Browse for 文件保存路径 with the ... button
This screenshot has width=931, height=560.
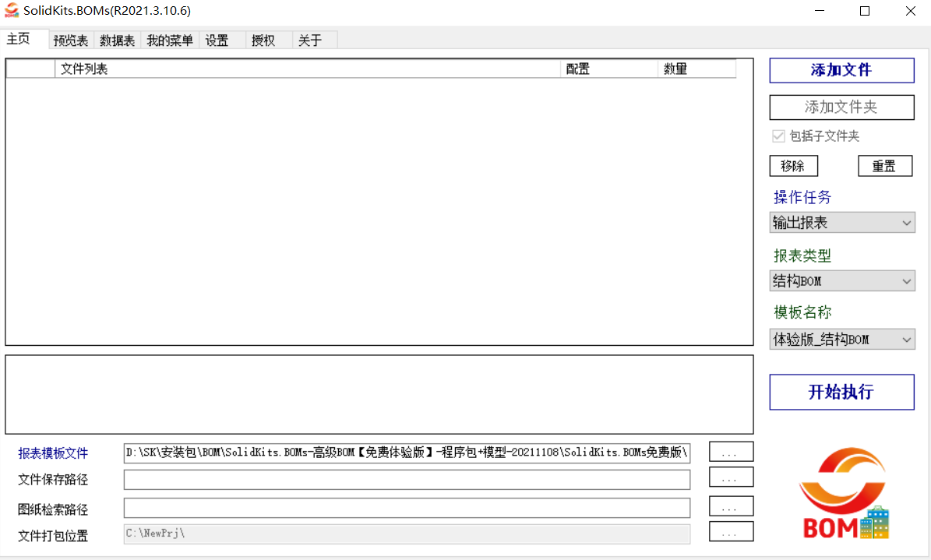point(731,477)
